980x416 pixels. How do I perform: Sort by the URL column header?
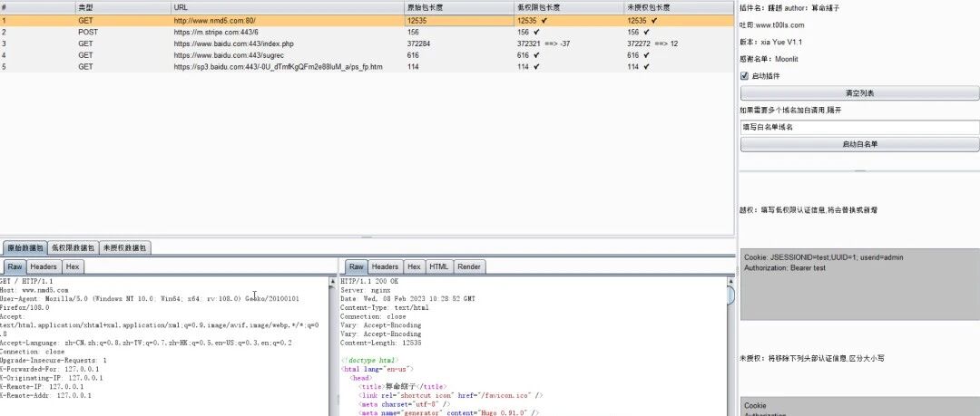click(287, 7)
